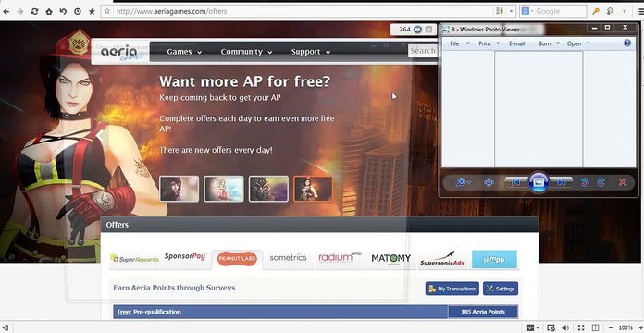The width and height of the screenshot is (644, 333).
Task: Go forward using the browser forward arrow
Action: click(20, 11)
